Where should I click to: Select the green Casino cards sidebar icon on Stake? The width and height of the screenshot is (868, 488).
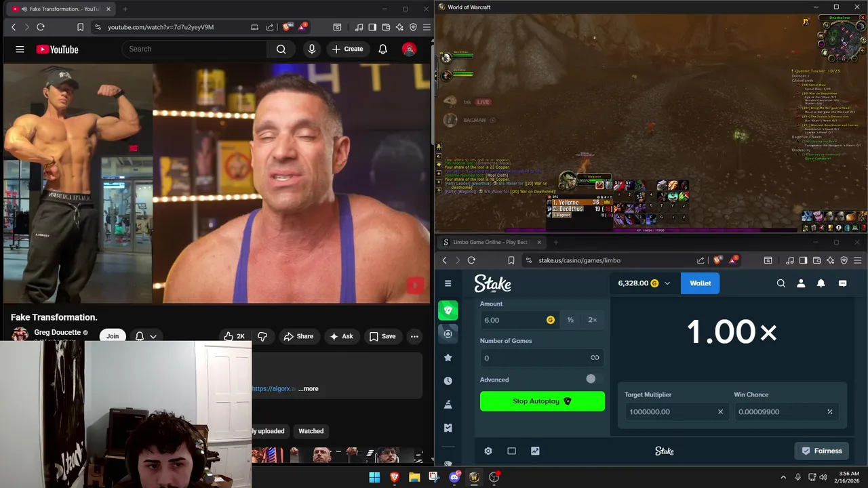[x=448, y=310]
